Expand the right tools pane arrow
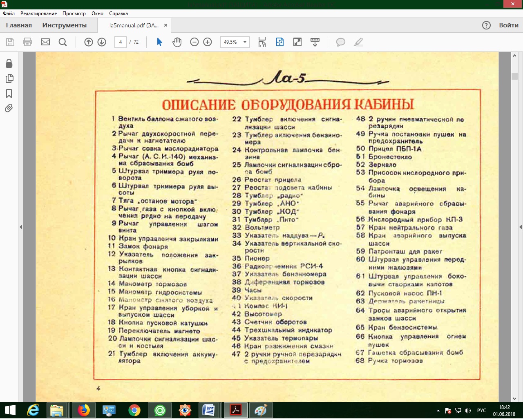The width and height of the screenshot is (523, 420). [x=520, y=227]
